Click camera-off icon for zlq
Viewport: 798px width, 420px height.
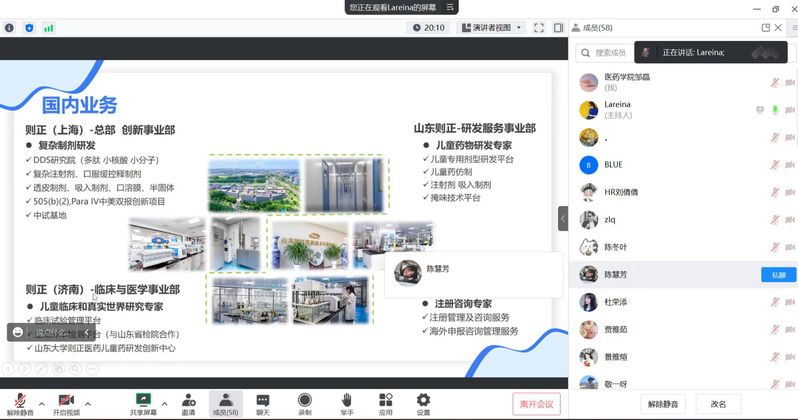pos(790,219)
